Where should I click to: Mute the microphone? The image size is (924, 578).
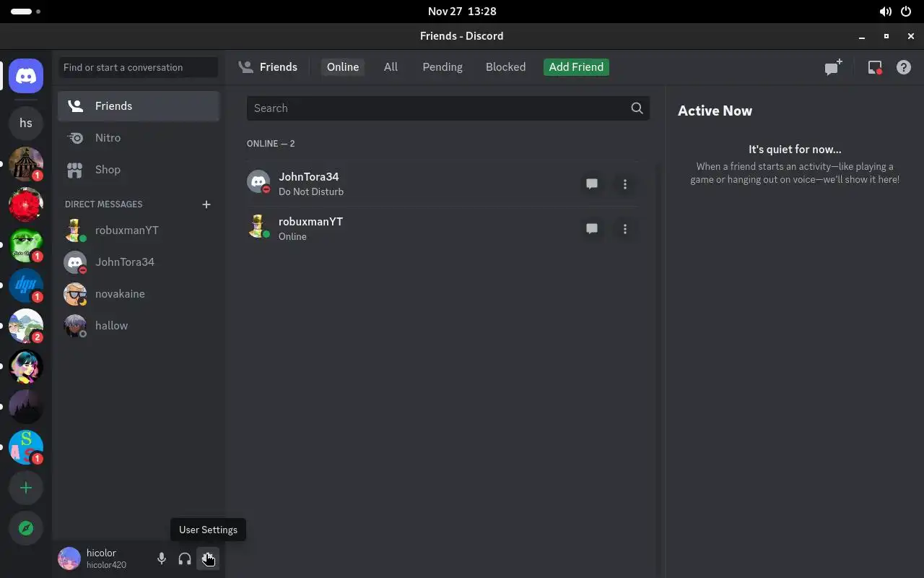162,558
